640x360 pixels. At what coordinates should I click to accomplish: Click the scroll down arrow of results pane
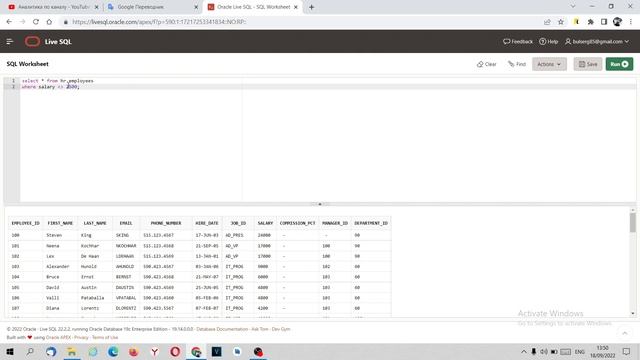tap(633, 313)
